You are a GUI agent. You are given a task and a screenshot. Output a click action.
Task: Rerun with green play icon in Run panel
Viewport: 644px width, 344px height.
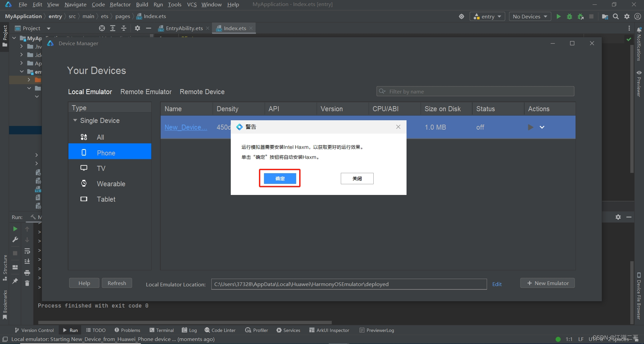pos(15,229)
